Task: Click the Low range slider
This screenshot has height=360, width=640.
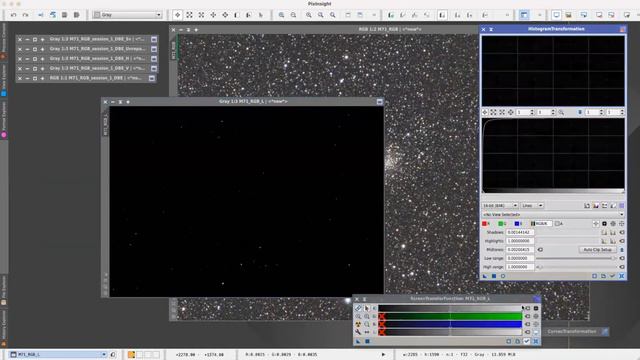Action: (x=576, y=258)
